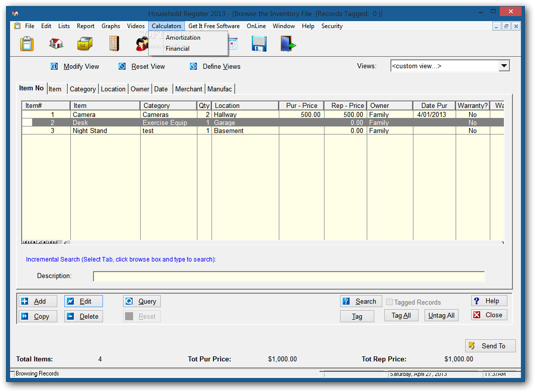Click the 4/01/2013 date purchased cell
Screen dimensions: 535x392
435,114
